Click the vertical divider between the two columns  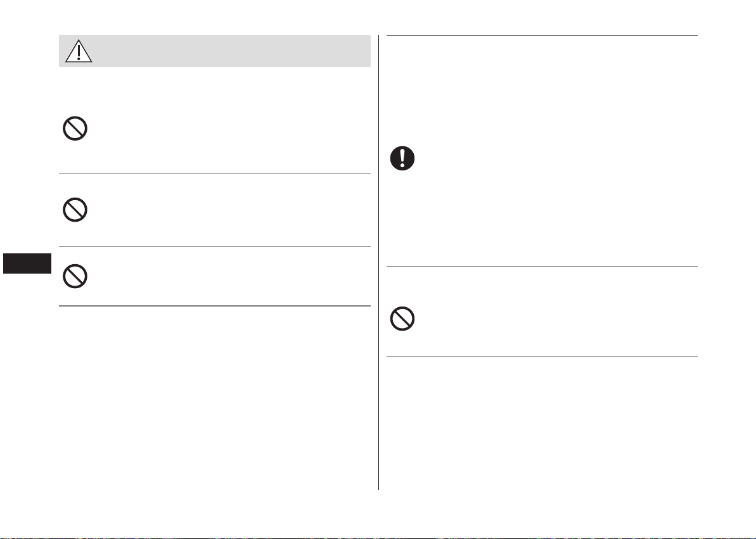379,262
